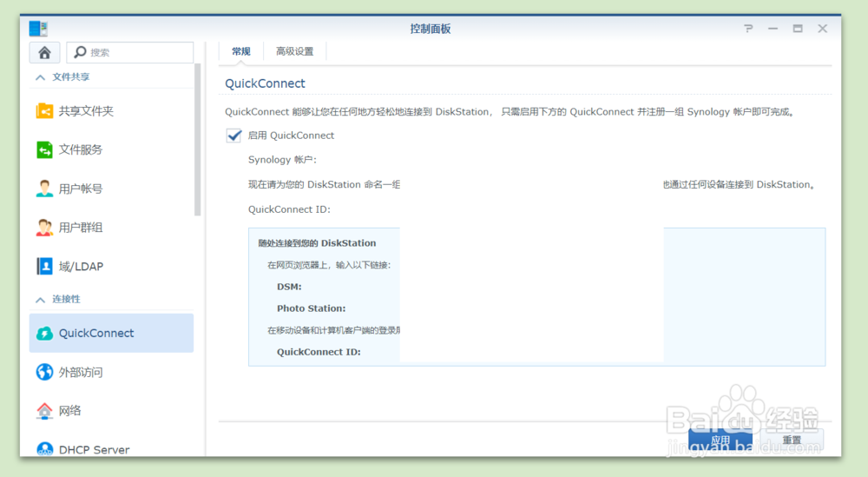Select 域/LDAP in sidebar
Image resolution: width=868 pixels, height=477 pixels.
[111, 267]
